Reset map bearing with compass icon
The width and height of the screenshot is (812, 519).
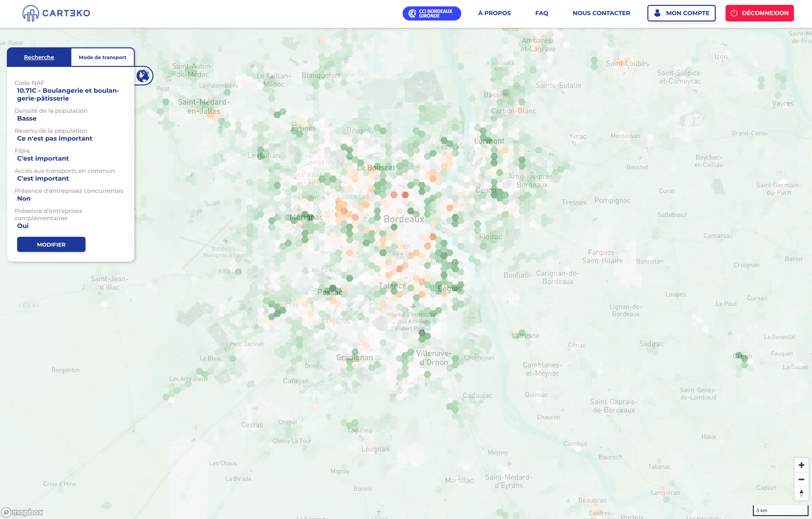pos(801,494)
